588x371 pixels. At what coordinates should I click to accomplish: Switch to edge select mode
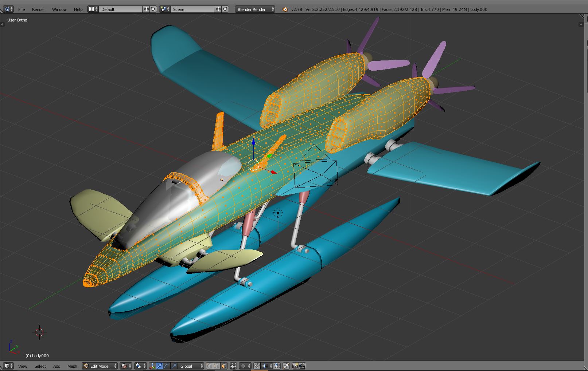click(217, 366)
